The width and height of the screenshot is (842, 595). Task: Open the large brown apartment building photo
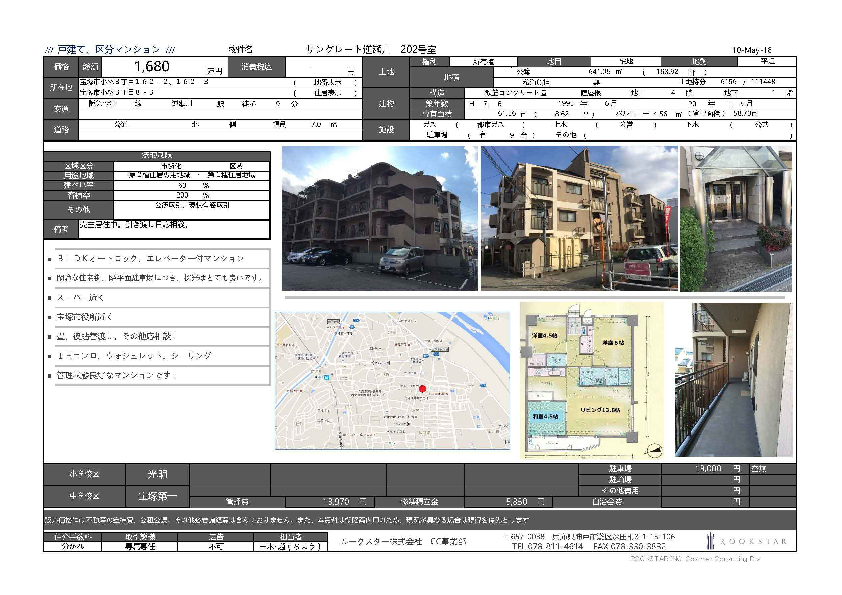tap(380, 219)
